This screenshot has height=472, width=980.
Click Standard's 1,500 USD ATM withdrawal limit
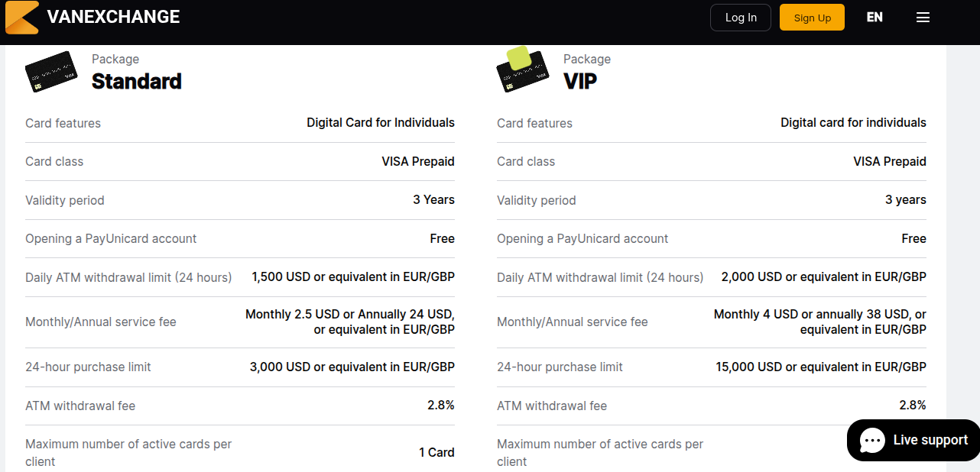click(x=353, y=276)
